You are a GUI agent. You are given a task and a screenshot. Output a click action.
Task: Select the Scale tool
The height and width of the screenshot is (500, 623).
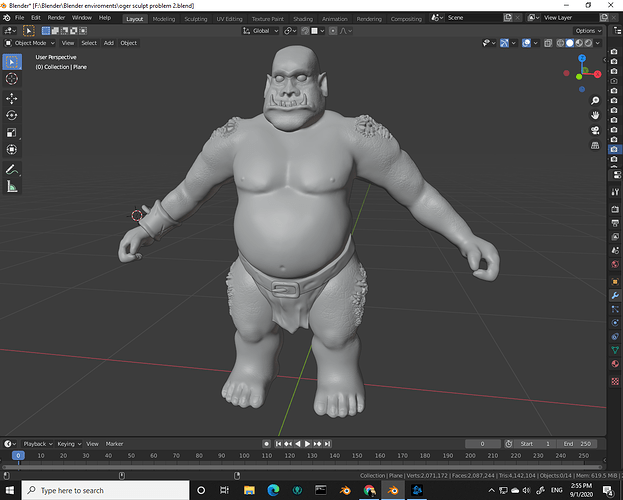12,132
